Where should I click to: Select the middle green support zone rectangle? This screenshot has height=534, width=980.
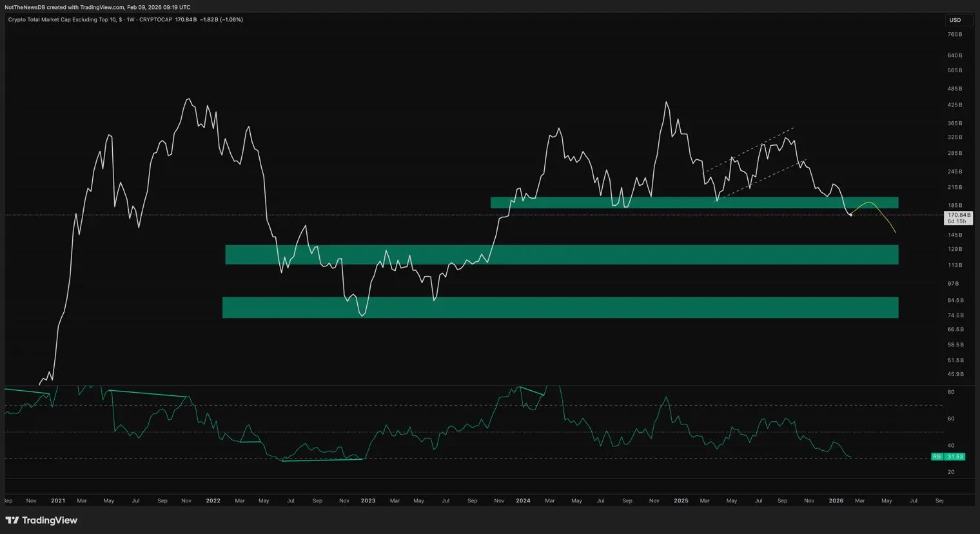pyautogui.click(x=561, y=255)
